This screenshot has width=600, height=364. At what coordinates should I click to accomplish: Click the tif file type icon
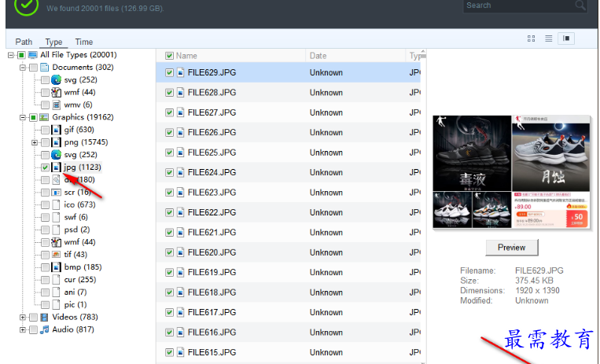(57, 255)
